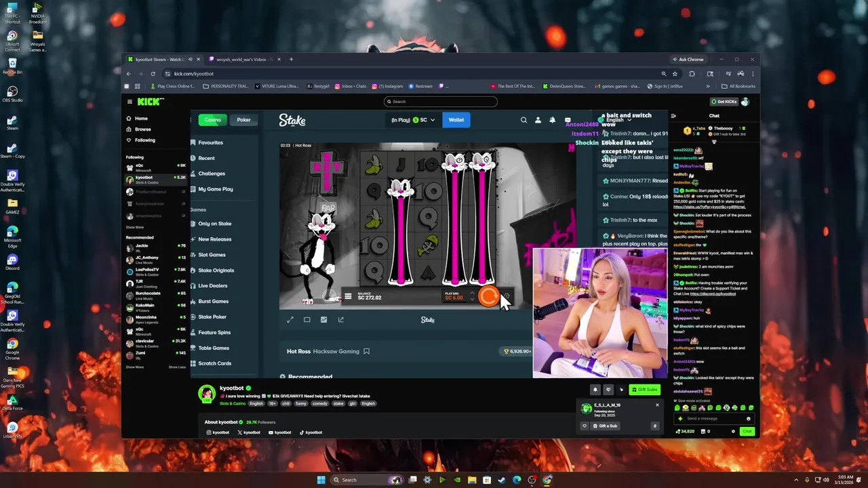Screen dimensions: 868x488
Task: Close the E_S_L_A_M_19 user card
Action: 656,405
